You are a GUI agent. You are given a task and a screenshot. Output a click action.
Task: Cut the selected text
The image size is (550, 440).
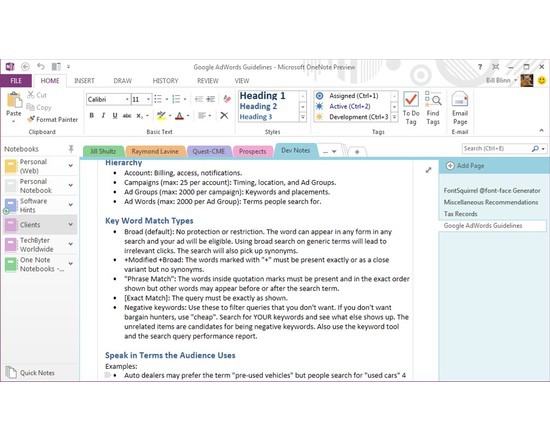pos(37,95)
